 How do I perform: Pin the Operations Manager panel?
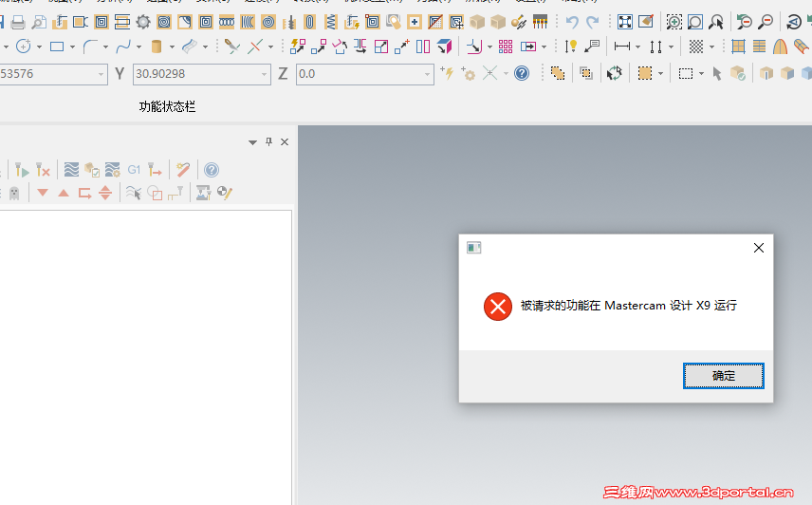click(x=268, y=142)
